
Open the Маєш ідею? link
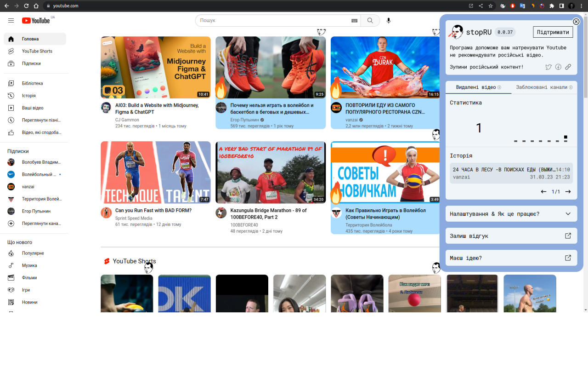click(511, 258)
